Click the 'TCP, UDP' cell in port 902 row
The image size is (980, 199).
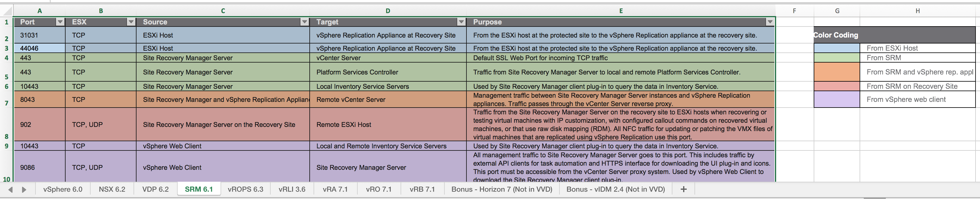tap(101, 125)
